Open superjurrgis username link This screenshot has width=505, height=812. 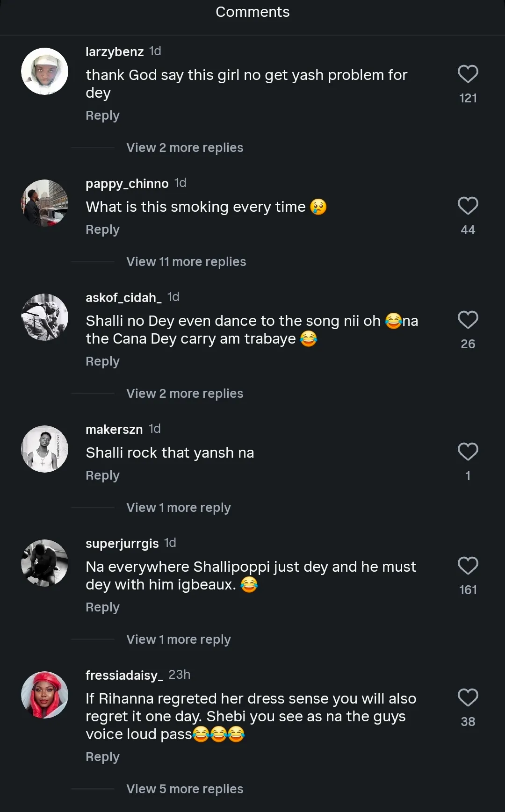(x=122, y=543)
